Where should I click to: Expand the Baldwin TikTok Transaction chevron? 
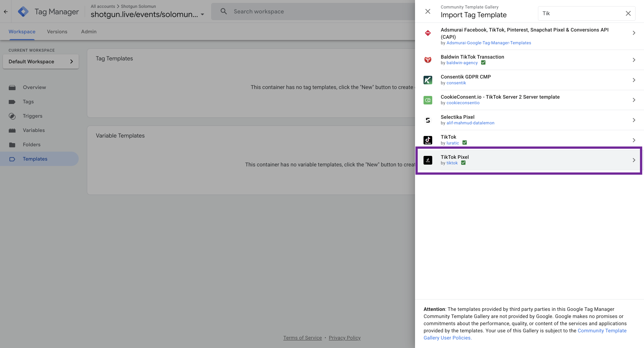tap(634, 60)
